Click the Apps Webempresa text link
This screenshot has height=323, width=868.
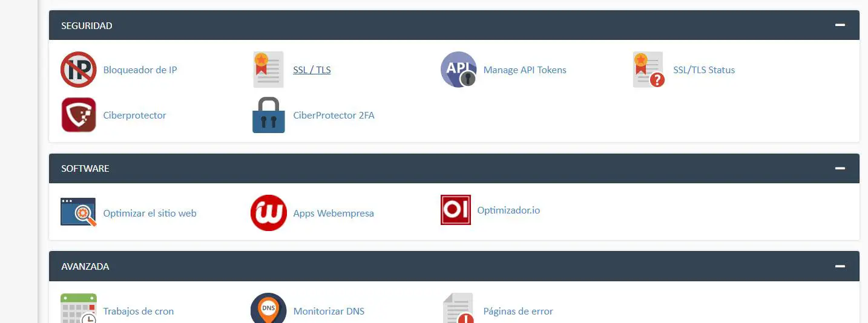[x=334, y=213]
